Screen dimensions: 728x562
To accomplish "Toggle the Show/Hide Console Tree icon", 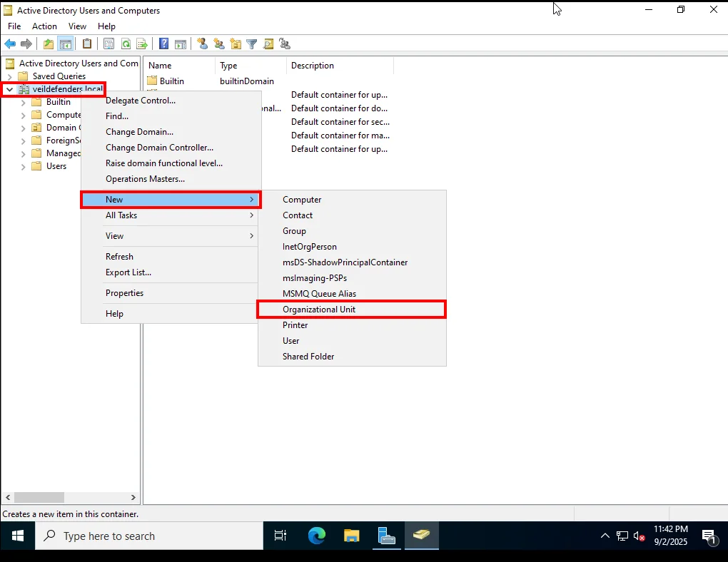I will (x=66, y=44).
